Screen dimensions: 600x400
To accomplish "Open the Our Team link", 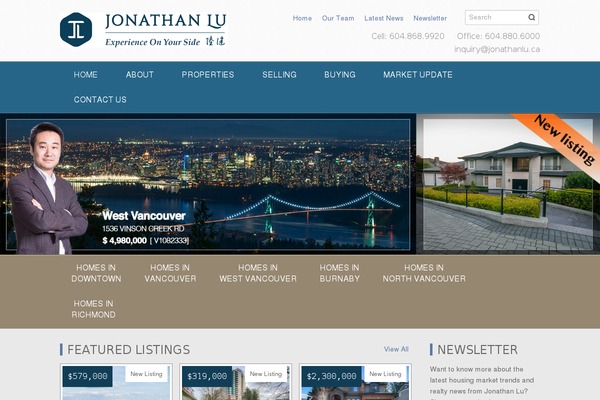I will point(338,18).
